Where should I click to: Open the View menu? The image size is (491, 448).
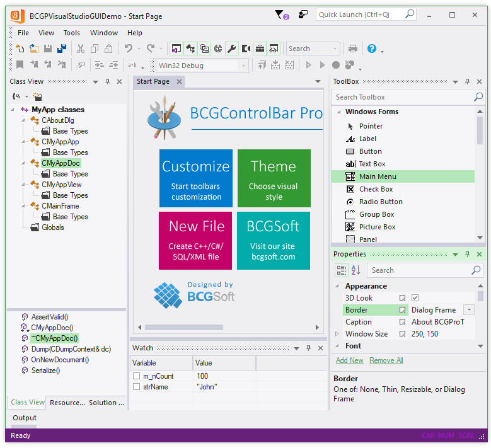(x=47, y=33)
